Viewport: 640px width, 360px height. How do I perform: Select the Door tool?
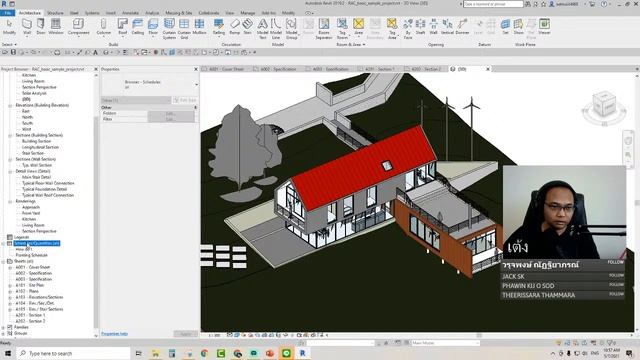coord(41,27)
